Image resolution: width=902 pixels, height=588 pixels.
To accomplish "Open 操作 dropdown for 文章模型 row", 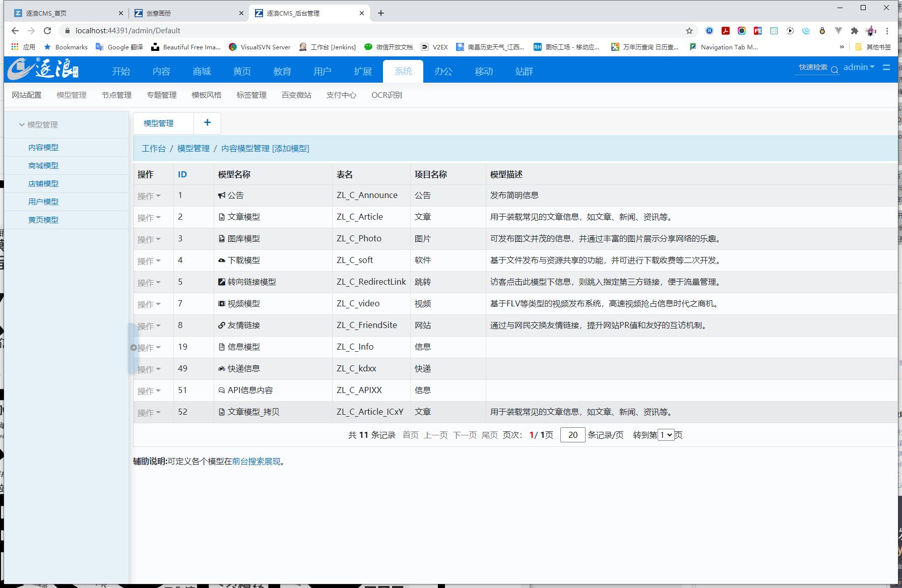I will pyautogui.click(x=149, y=218).
